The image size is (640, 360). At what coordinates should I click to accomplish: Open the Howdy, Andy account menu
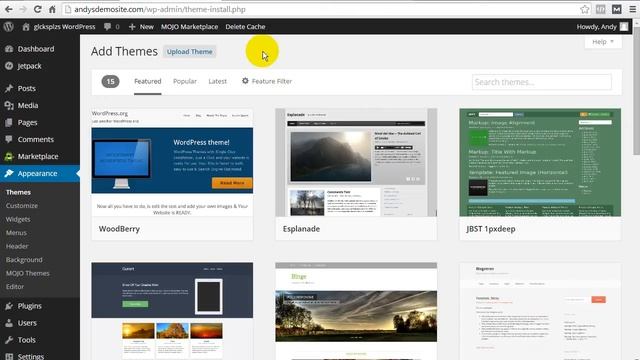pyautogui.click(x=602, y=27)
